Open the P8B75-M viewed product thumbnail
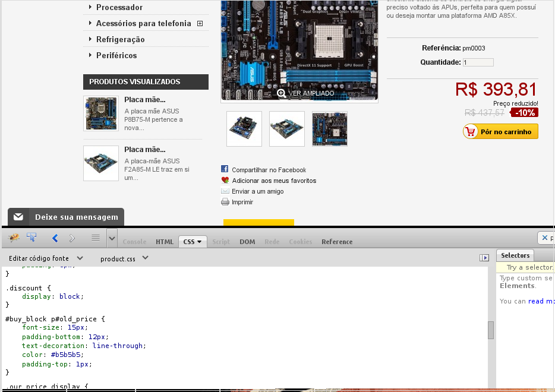 point(101,113)
